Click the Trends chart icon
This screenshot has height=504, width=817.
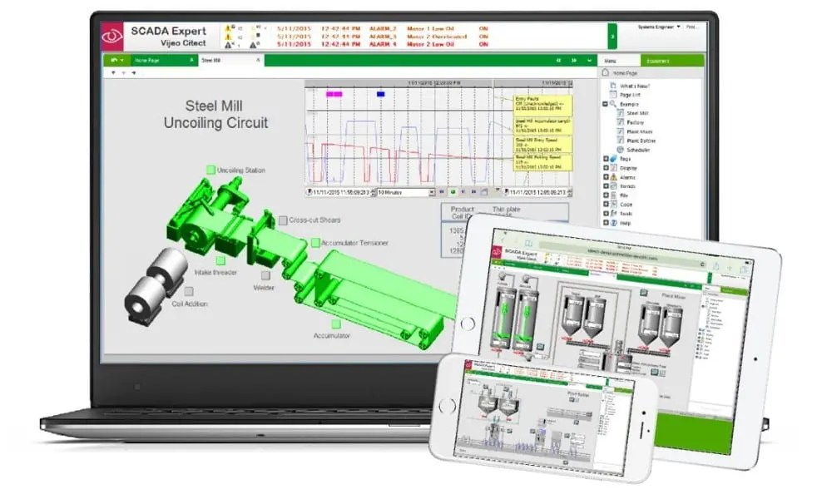pyautogui.click(x=614, y=185)
